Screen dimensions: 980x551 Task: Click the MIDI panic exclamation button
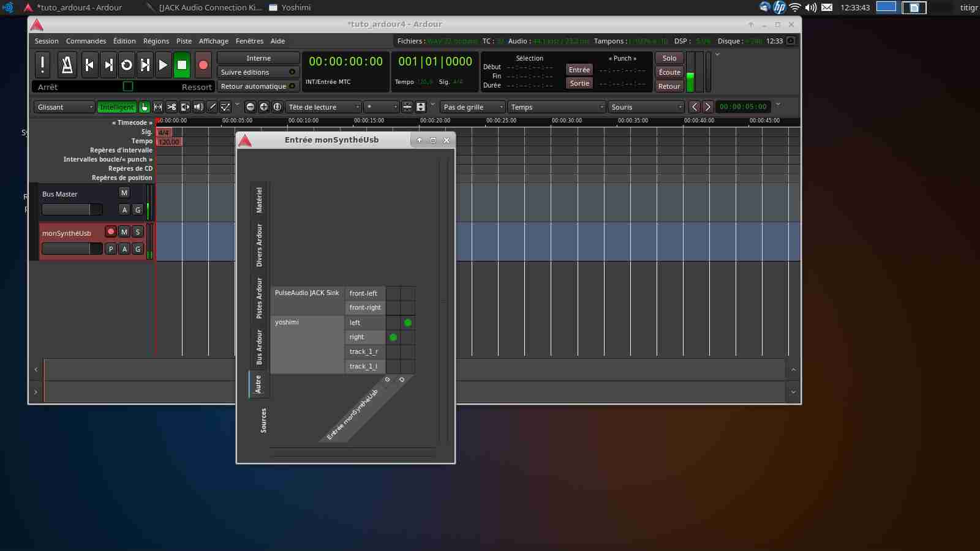42,65
